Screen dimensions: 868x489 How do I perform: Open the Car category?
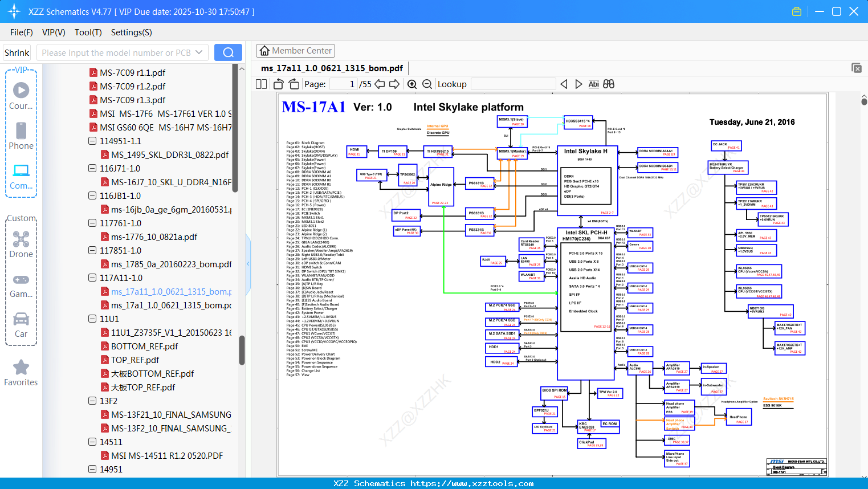[21, 325]
